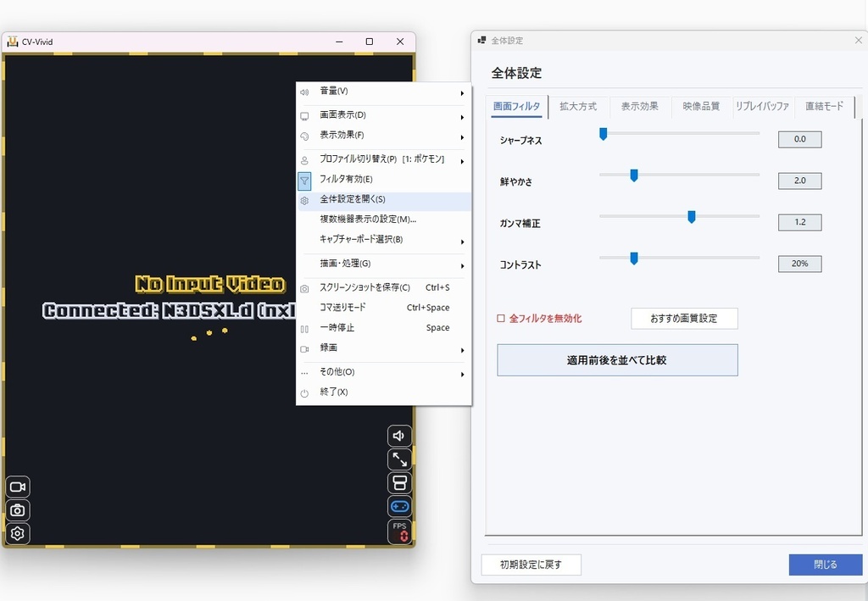Switch to the 拡大方式 tab
This screenshot has height=601, width=868.
(x=578, y=107)
